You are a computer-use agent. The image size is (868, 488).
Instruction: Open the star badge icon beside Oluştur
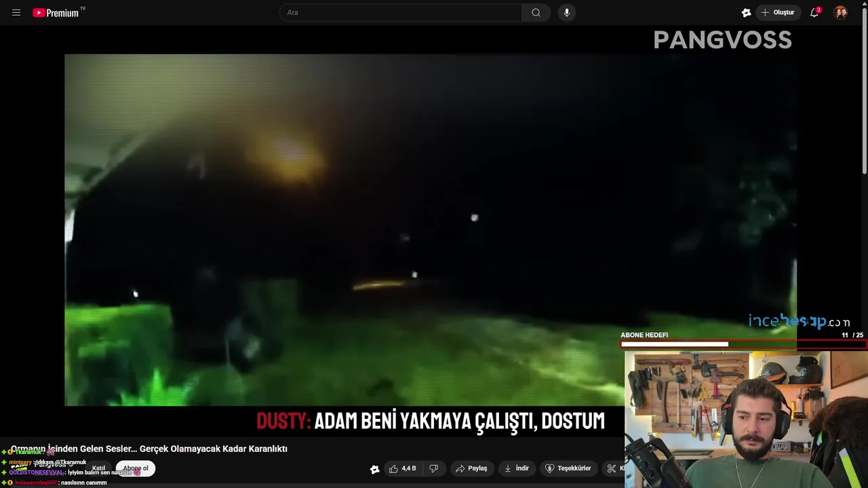(x=746, y=12)
